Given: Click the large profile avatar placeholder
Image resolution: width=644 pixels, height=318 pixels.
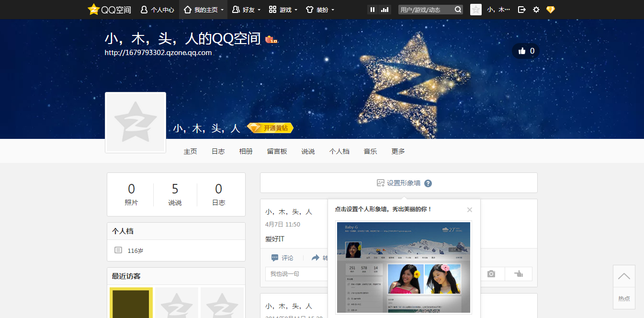Looking at the screenshot, I should pyautogui.click(x=136, y=123).
